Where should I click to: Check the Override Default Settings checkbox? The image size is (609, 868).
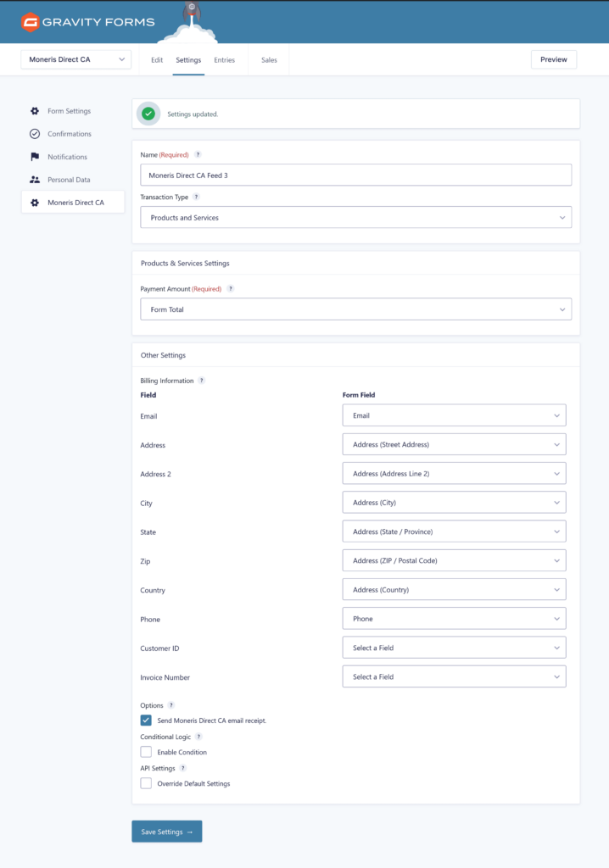click(146, 783)
